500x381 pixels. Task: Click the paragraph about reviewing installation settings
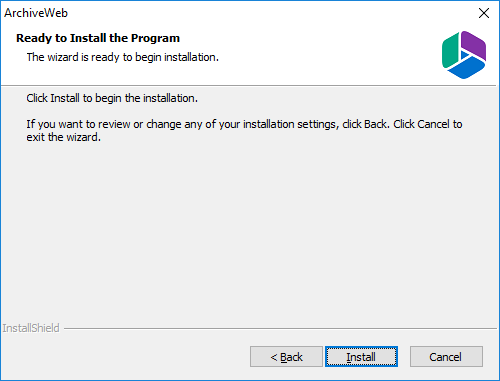point(244,131)
